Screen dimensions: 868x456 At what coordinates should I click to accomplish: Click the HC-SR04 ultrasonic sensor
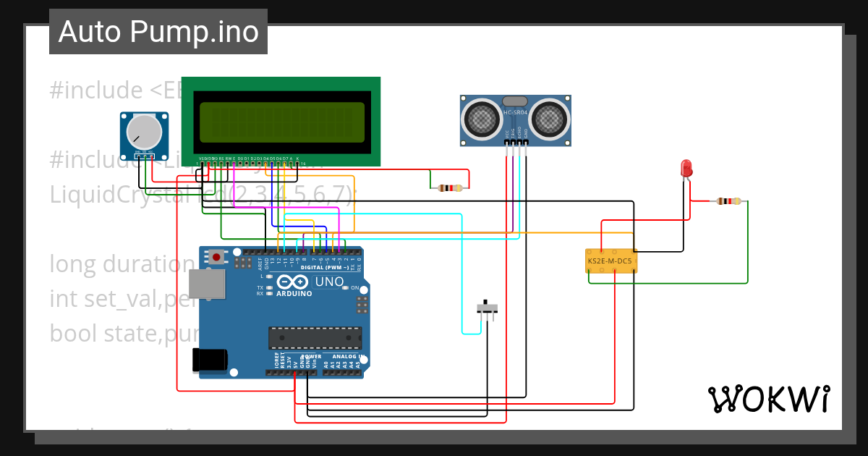(515, 120)
